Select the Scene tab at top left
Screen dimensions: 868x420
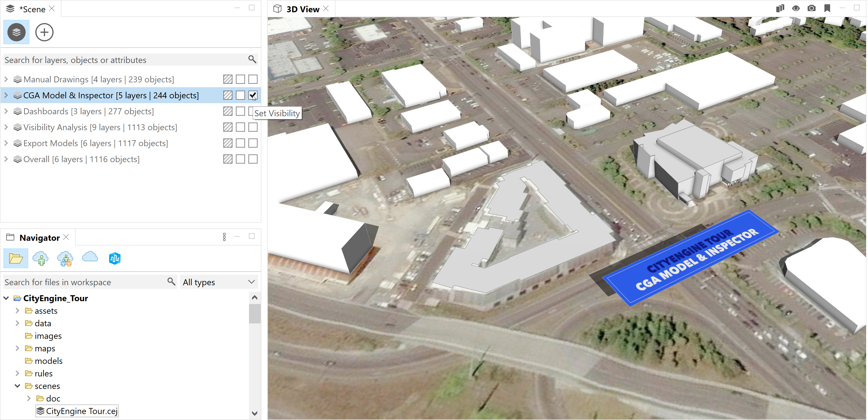(28, 8)
